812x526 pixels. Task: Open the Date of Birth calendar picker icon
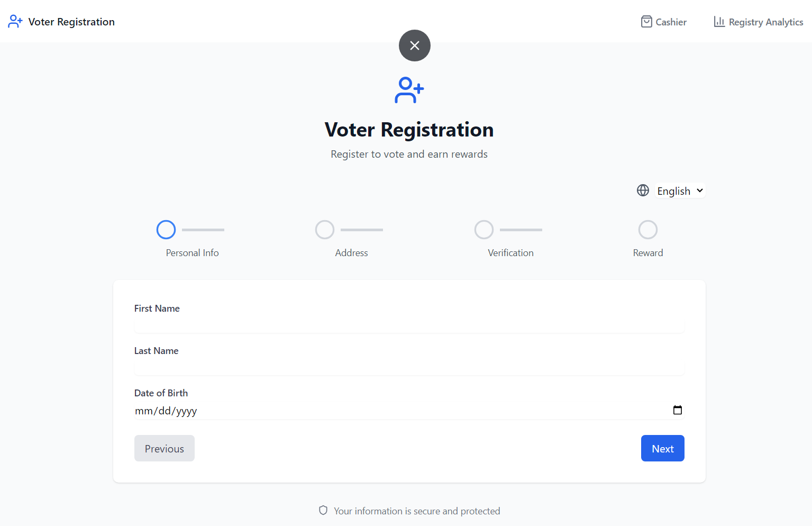pos(677,410)
